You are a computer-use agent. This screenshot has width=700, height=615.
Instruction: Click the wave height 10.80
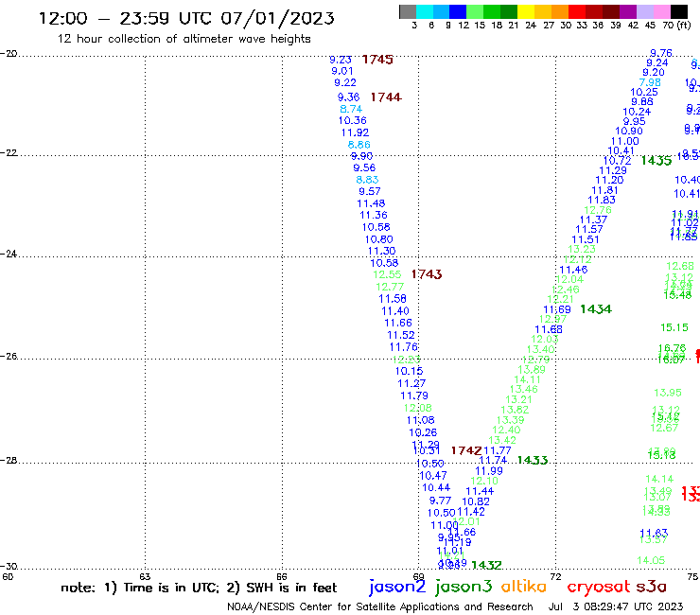(x=378, y=239)
